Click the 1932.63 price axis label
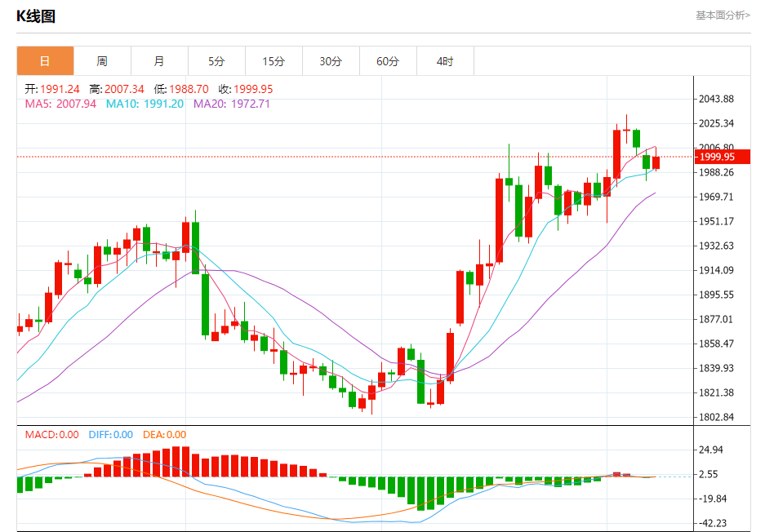This screenshot has width=765, height=532. tap(716, 246)
